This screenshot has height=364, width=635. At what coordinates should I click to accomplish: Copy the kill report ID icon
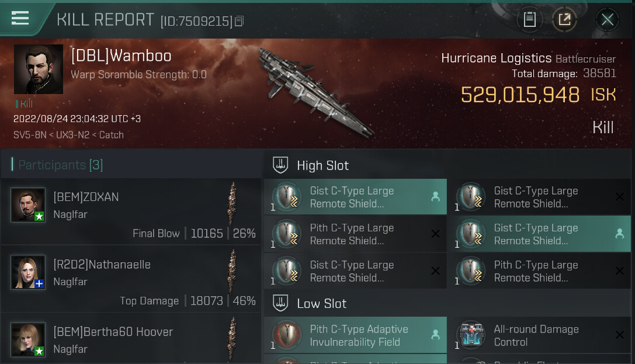[240, 21]
